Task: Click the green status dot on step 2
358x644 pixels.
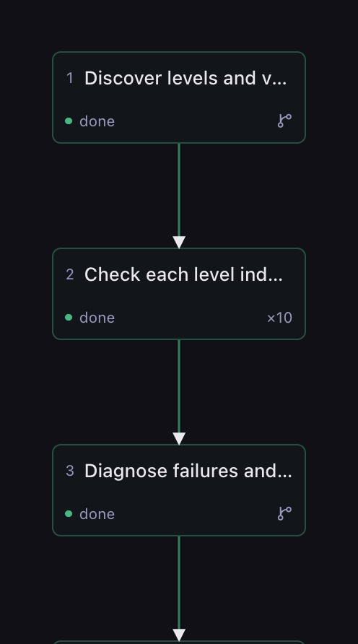Action: (x=69, y=317)
